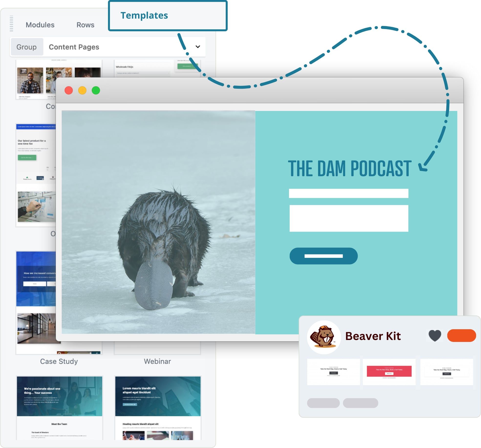Viewport: 481px width, 448px height.
Task: Toggle the green traffic light button
Action: (97, 90)
